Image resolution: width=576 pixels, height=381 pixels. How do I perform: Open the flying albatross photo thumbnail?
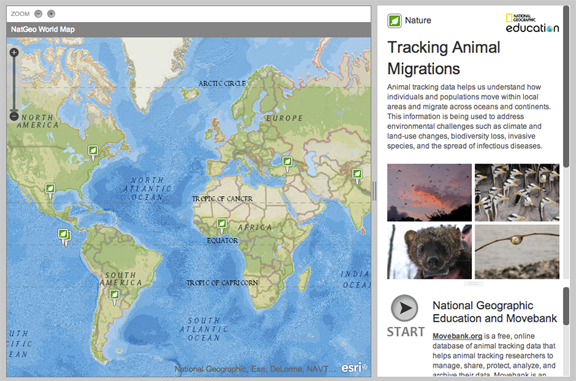tap(517, 252)
